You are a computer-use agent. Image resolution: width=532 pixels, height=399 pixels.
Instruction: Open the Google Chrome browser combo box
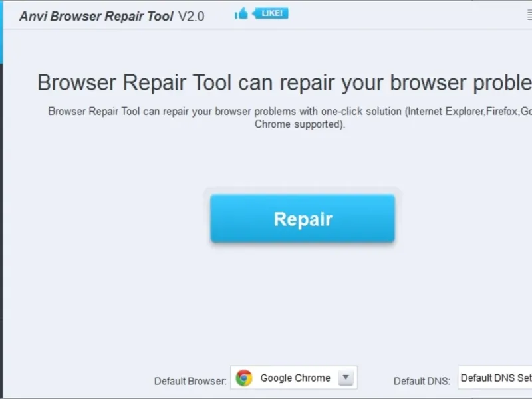tap(294, 377)
